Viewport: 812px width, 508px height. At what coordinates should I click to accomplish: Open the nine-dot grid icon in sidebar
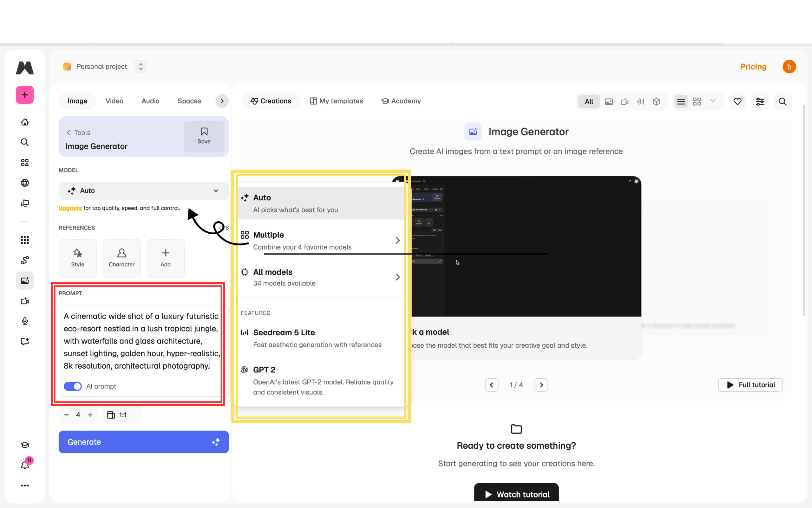(25, 240)
